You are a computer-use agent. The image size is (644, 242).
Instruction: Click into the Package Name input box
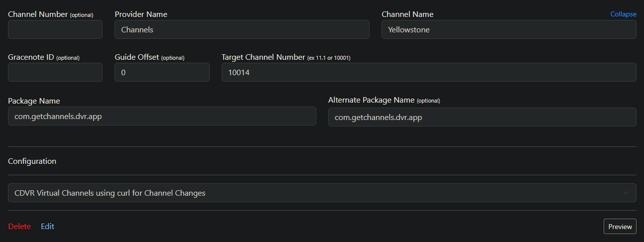tap(162, 116)
